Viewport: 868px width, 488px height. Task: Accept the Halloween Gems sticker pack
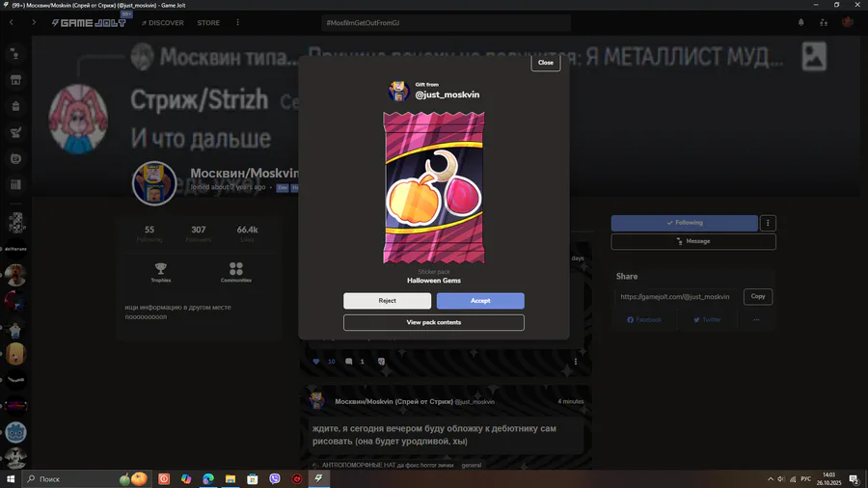point(480,301)
